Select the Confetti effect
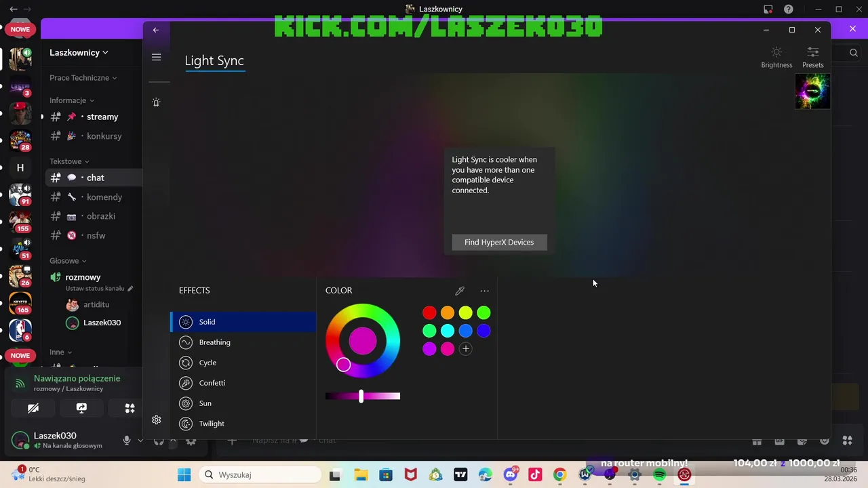This screenshot has height=488, width=868. tap(243, 383)
